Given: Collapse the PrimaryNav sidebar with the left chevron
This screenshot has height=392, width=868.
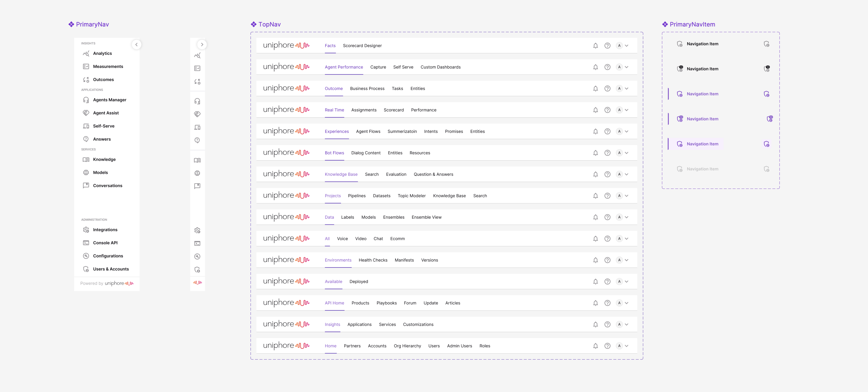Looking at the screenshot, I should coord(137,44).
